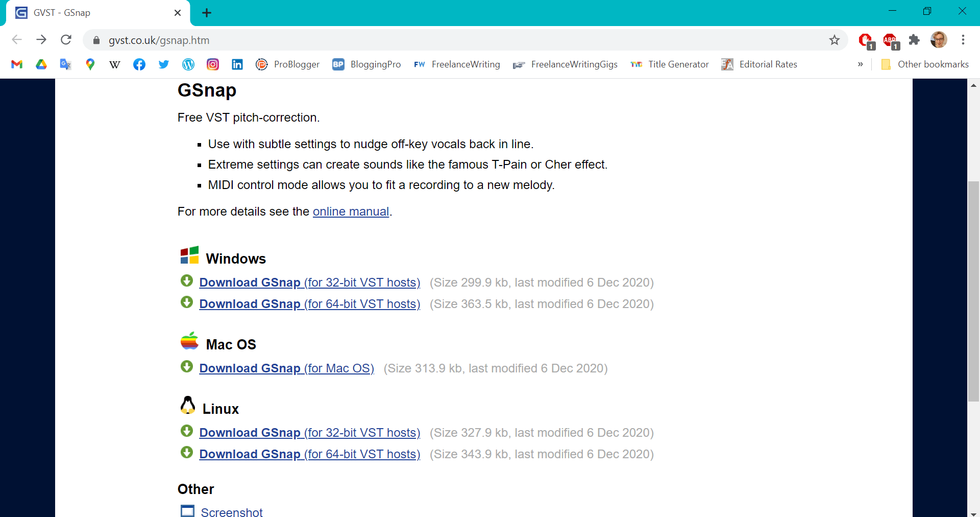Click the download icon for Windows 32-bit
This screenshot has width=980, height=517.
coord(187,281)
